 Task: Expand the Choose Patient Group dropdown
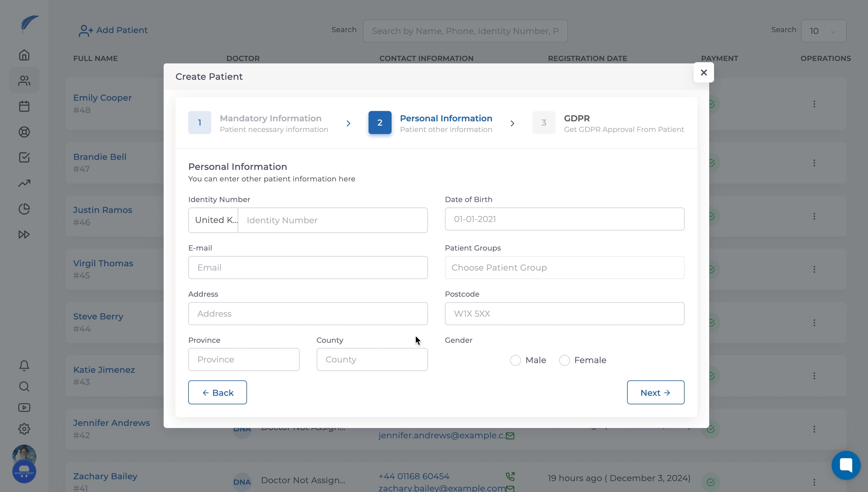pyautogui.click(x=564, y=267)
